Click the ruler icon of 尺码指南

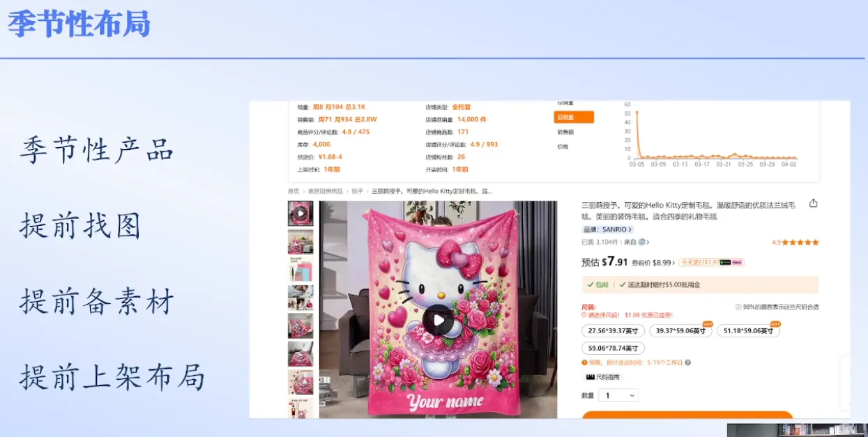point(590,377)
